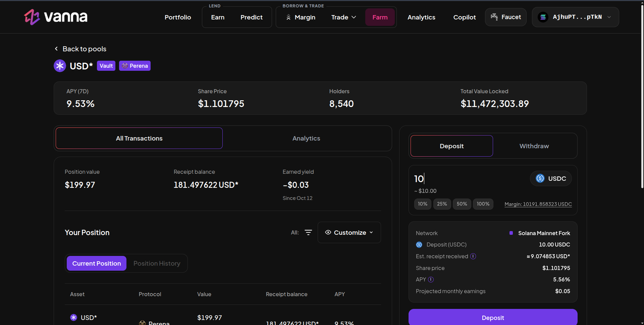Go to Portfolio in the navigation

[178, 17]
